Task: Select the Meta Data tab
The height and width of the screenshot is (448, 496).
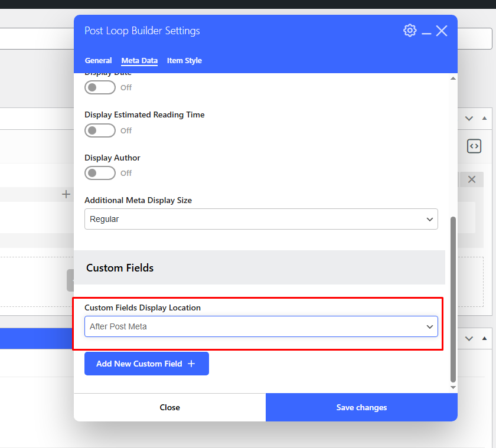Action: click(x=139, y=61)
